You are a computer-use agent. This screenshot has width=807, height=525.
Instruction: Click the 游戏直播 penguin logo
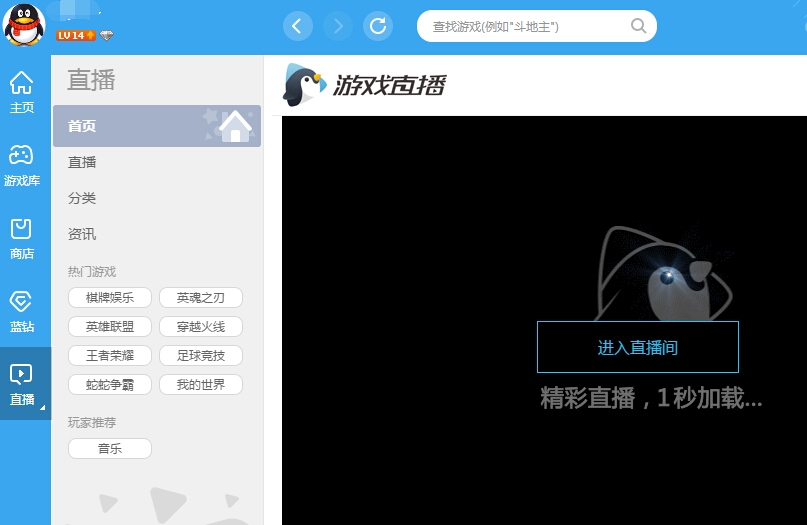[304, 85]
